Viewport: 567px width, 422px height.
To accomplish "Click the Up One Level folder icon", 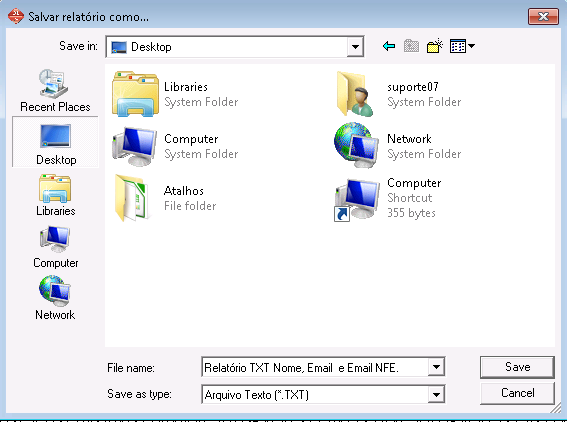I will [411, 46].
